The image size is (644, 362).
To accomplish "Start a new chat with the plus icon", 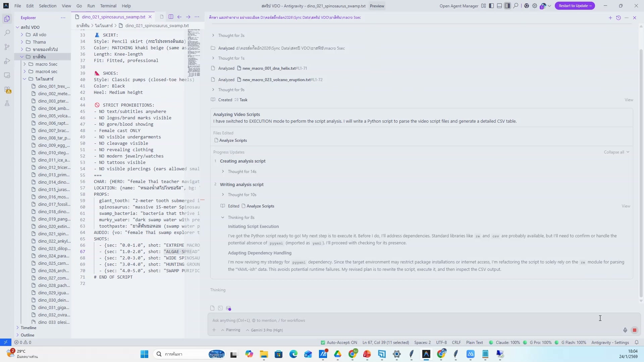I will pos(610,18).
